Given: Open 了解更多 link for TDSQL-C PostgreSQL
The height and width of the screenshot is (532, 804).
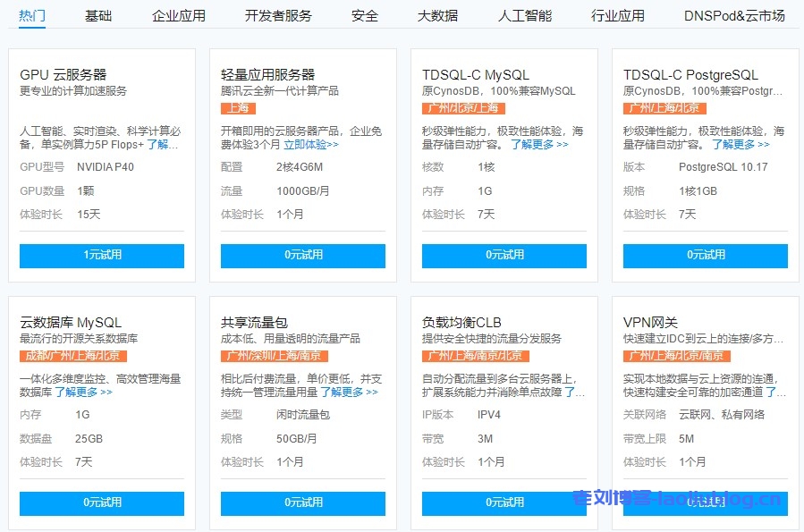Looking at the screenshot, I should 740,144.
